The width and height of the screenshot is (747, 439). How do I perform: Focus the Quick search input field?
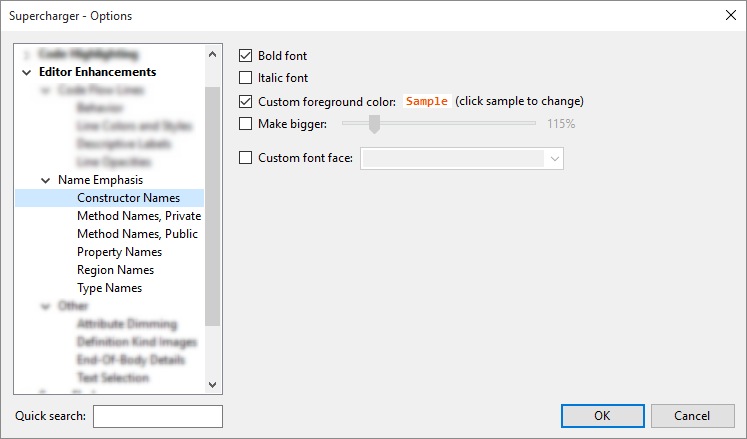tap(158, 417)
